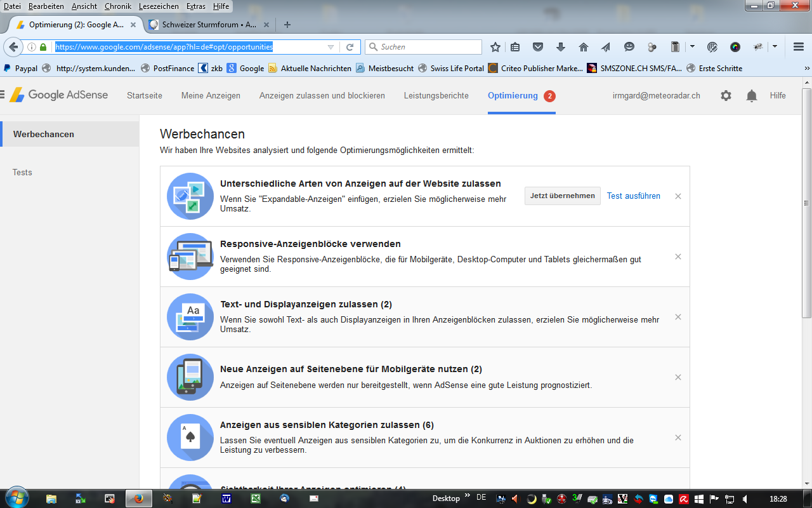Screen dimensions: 812x508
Task: Click the Google AdSense logo
Action: point(59,95)
